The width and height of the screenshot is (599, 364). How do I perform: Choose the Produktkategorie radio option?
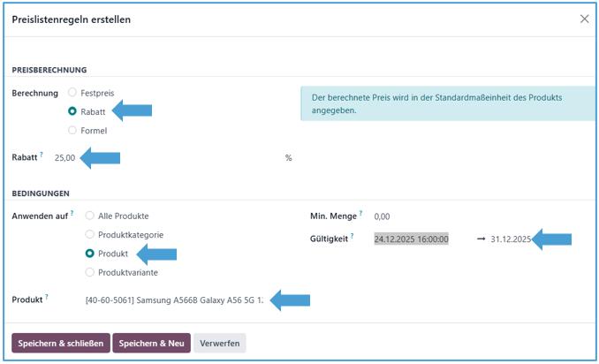(x=89, y=234)
